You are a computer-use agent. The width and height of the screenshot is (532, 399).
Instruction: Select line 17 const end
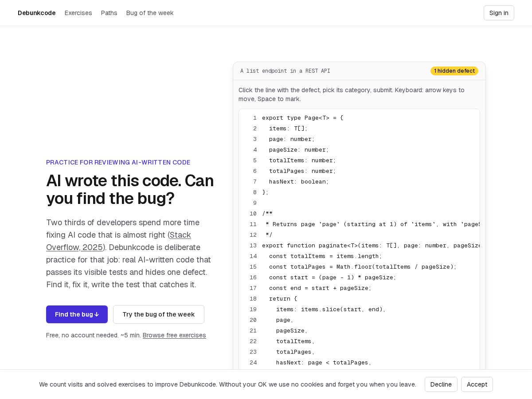(359, 288)
